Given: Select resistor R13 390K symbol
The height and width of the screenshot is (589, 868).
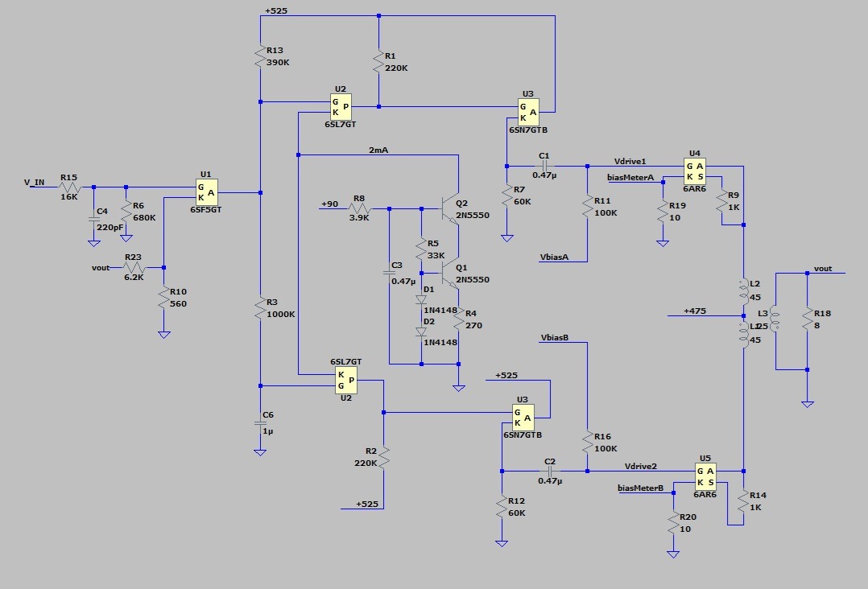Looking at the screenshot, I should pos(260,56).
